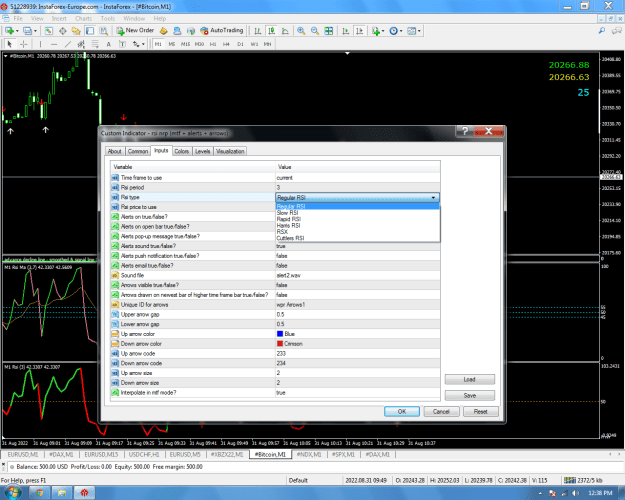625x500 pixels.
Task: Open the periodicity clock dropdown
Action: coord(395,31)
